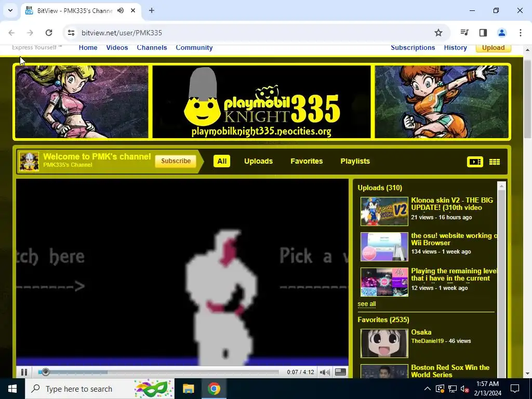Click the playmobilknight335 banner image
The image size is (532, 399).
pyautogui.click(x=262, y=102)
